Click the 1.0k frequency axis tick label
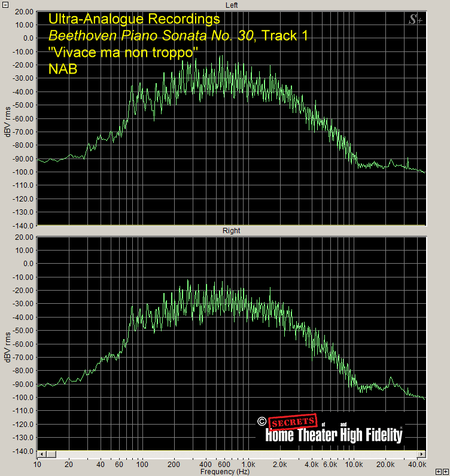This screenshot has height=476, width=450. click(x=247, y=464)
